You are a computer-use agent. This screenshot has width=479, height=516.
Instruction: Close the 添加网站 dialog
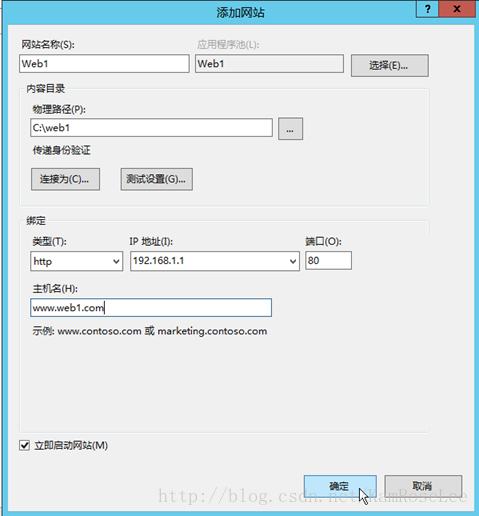point(457,9)
